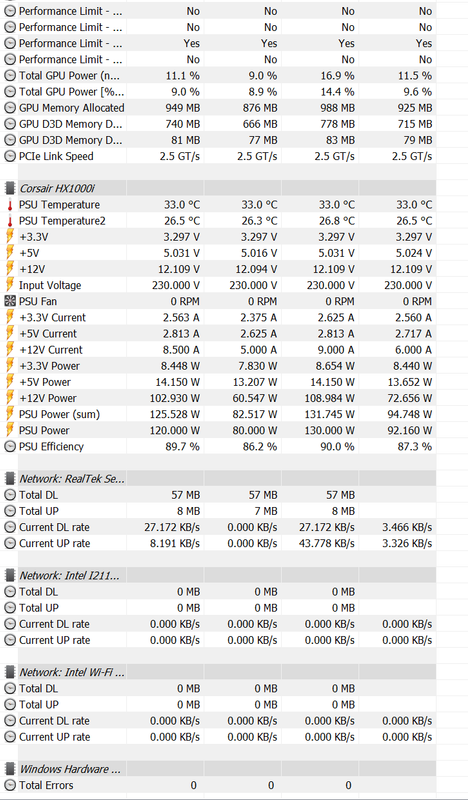Click the lightning icon beside +5V Power
This screenshot has height=800, width=468.
pos(9,382)
